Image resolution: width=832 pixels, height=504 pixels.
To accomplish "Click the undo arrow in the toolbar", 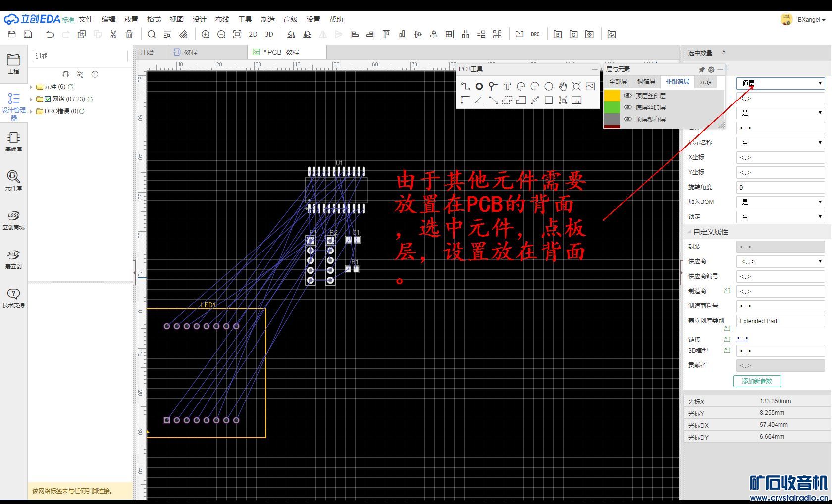I will [50, 34].
